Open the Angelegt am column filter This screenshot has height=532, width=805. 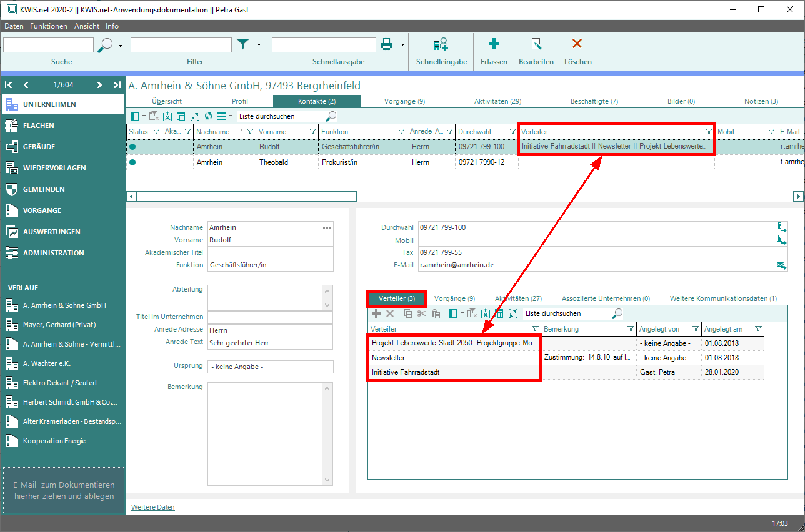click(758, 329)
